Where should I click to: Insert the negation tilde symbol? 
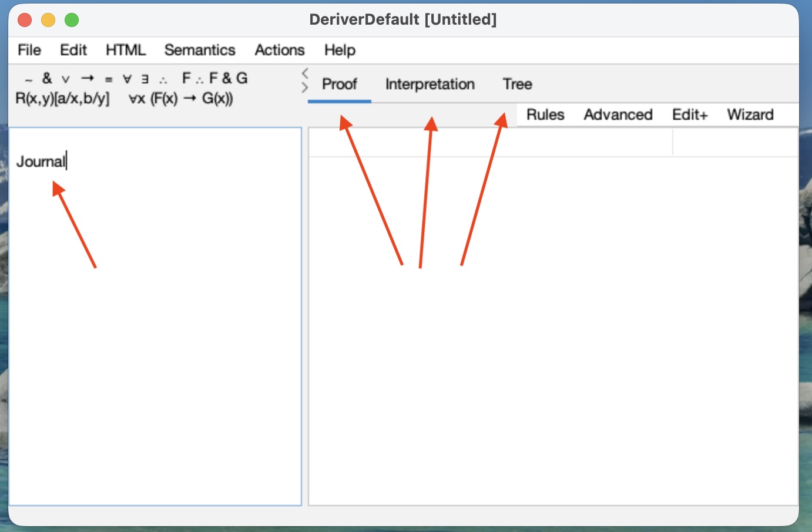point(29,79)
